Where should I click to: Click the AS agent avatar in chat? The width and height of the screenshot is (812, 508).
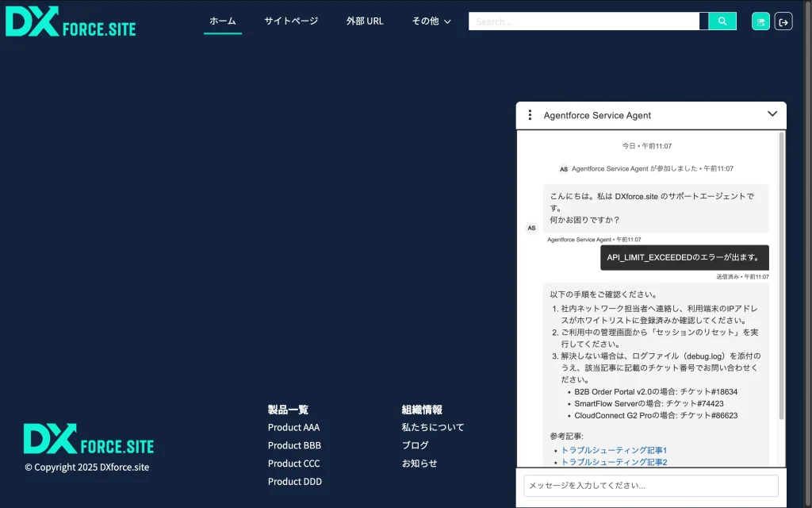tap(531, 228)
